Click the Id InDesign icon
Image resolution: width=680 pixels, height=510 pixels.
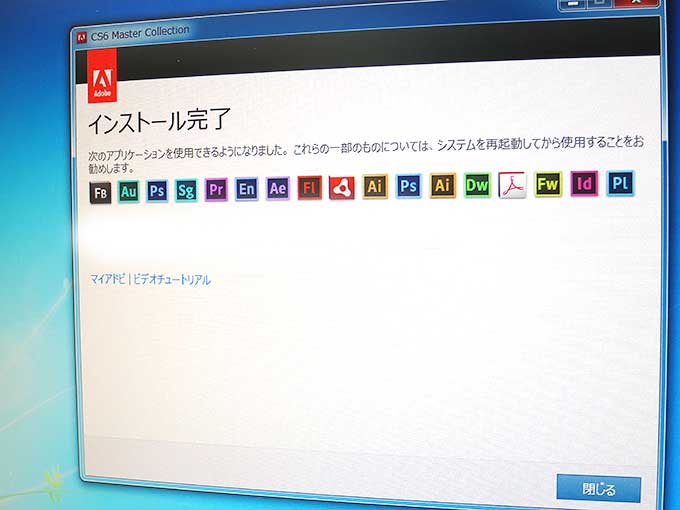584,183
